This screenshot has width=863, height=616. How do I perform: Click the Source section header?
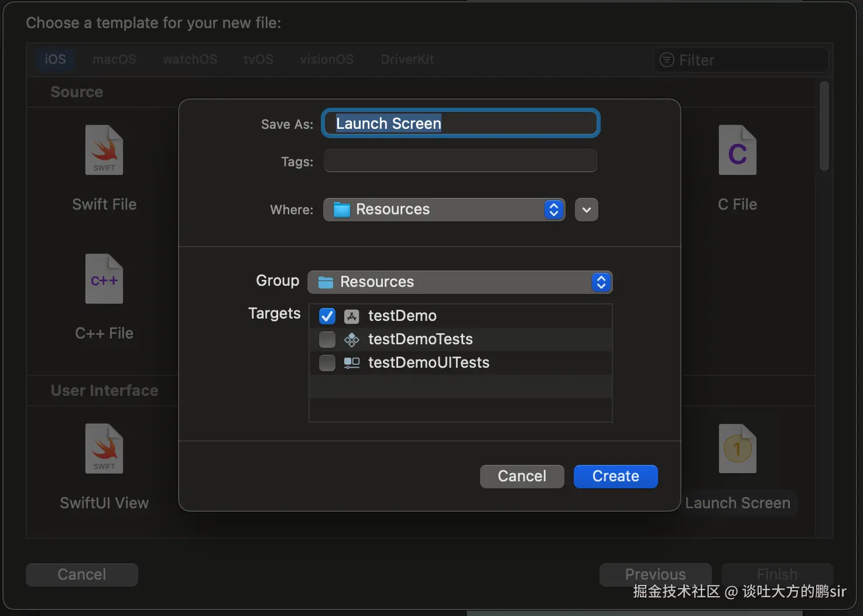pyautogui.click(x=77, y=93)
